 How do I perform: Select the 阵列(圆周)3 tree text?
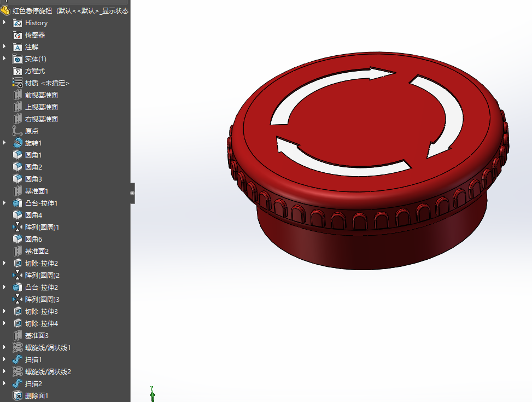42,300
